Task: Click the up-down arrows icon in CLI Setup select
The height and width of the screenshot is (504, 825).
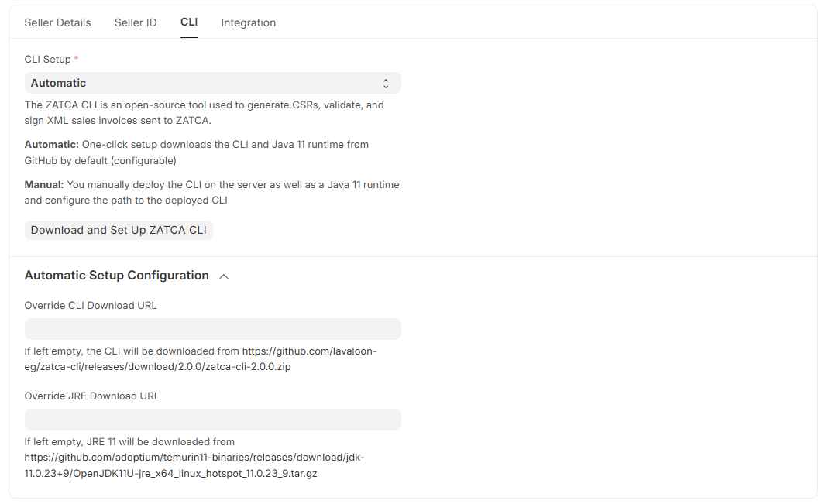Action: tap(386, 83)
